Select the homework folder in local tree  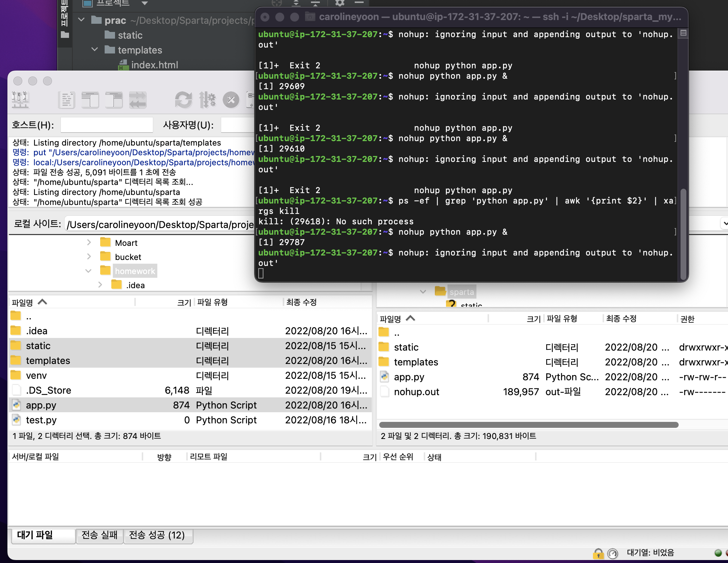click(135, 271)
